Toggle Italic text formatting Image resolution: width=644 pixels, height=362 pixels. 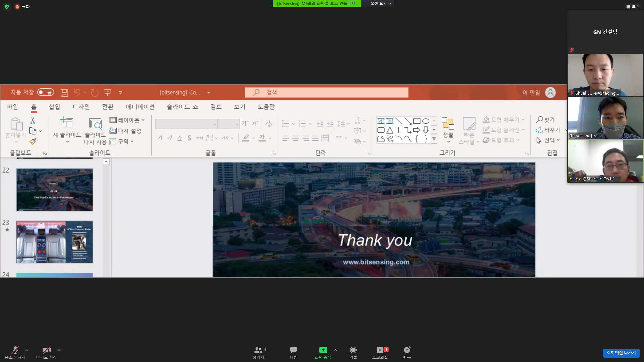(170, 138)
